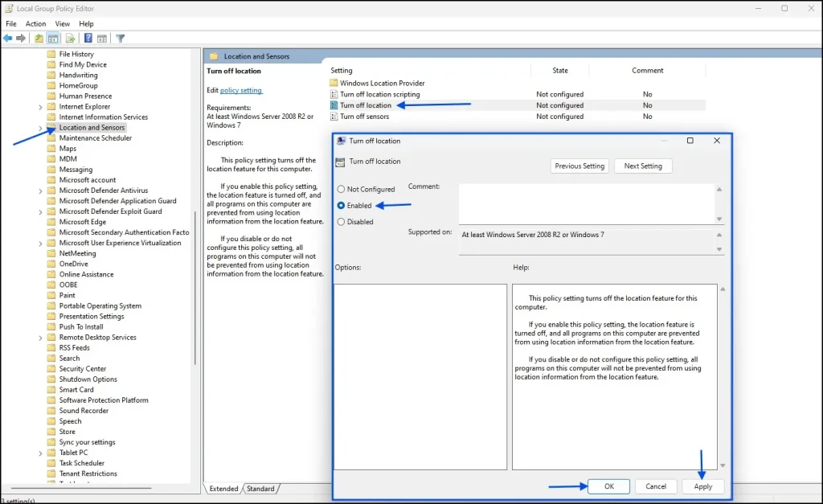
Task: Open Help via the question mark icon
Action: [88, 38]
